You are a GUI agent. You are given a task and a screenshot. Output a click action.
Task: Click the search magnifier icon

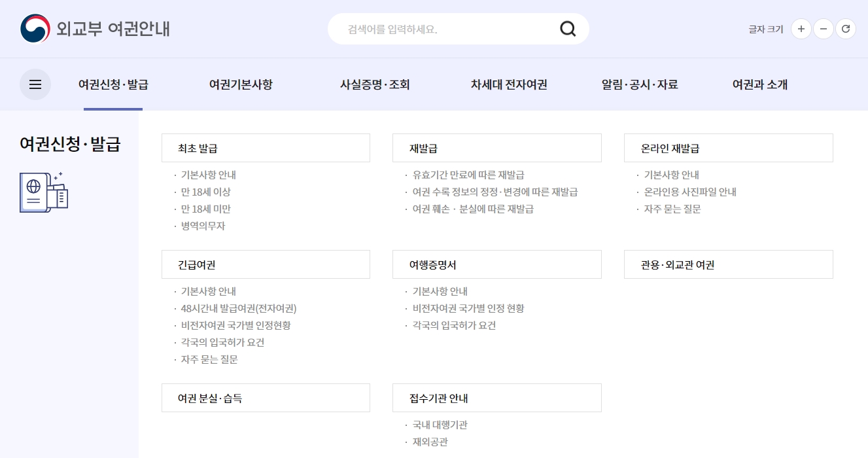[566, 29]
